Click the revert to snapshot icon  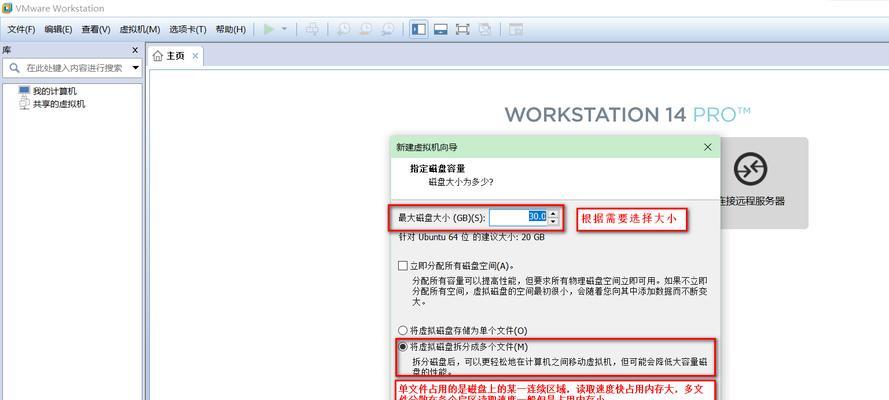365,29
